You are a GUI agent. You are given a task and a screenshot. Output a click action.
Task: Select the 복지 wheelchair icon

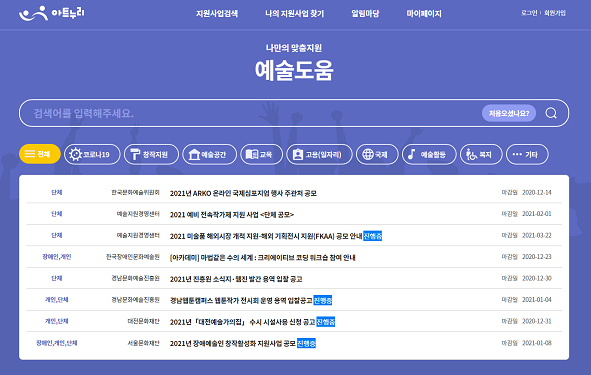tap(471, 154)
